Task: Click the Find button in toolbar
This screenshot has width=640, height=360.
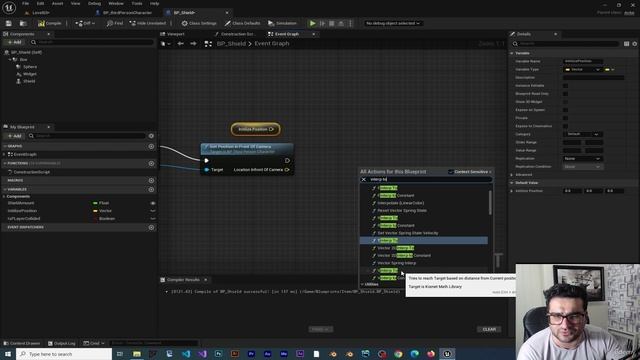Action: (x=115, y=23)
